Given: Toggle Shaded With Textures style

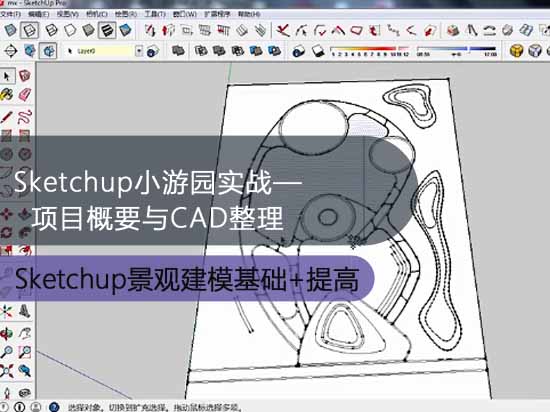Looking at the screenshot, I should [x=107, y=31].
